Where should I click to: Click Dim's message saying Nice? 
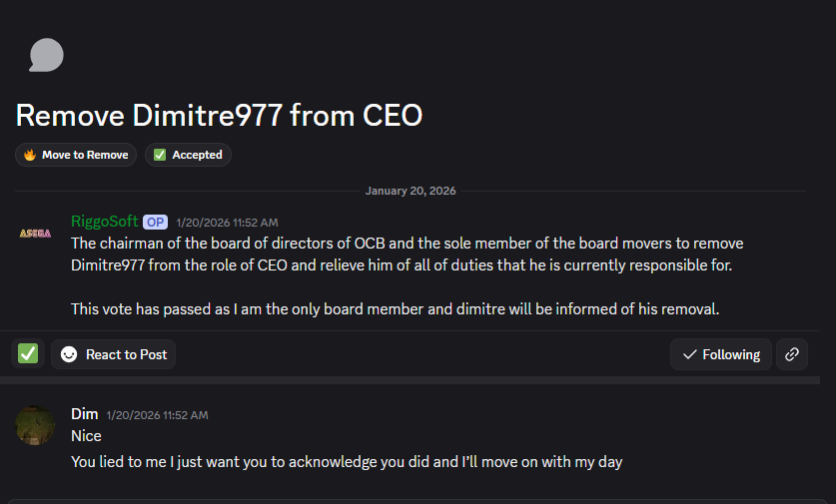[87, 436]
